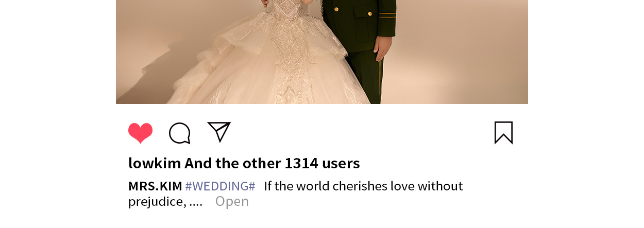Open the MRS.KIM profile name

(155, 186)
